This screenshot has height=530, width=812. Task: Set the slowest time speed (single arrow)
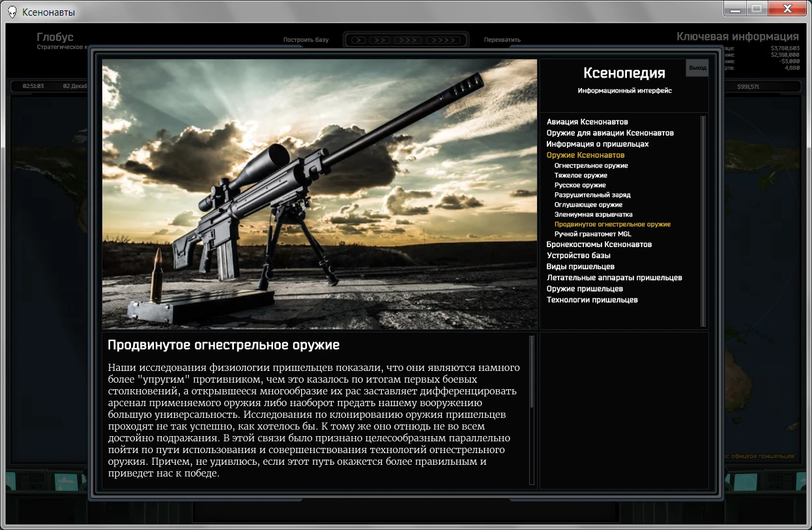(x=358, y=40)
